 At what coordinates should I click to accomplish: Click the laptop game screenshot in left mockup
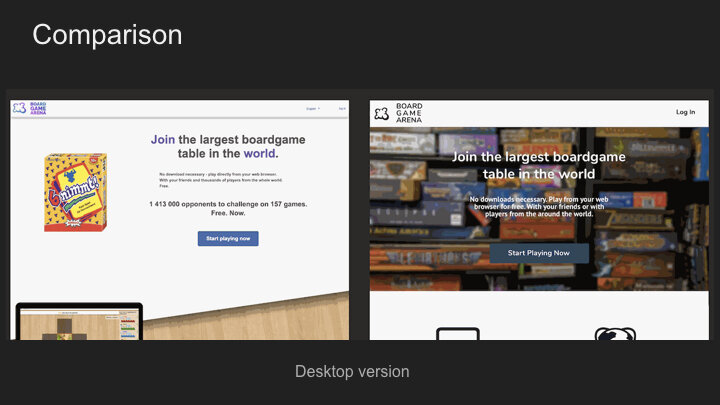pyautogui.click(x=79, y=322)
